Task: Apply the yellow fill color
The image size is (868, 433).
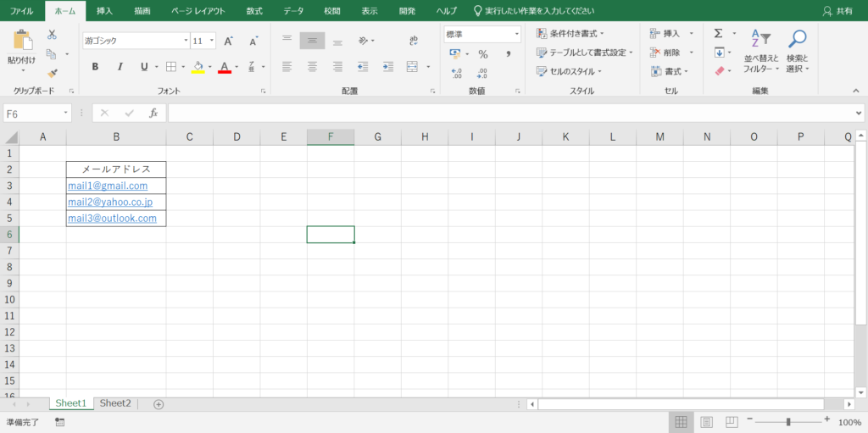Action: [198, 67]
